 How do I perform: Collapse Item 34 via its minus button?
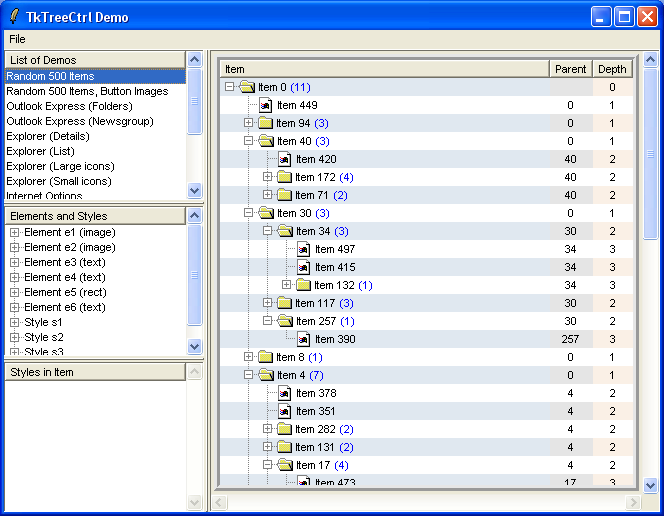tap(267, 231)
